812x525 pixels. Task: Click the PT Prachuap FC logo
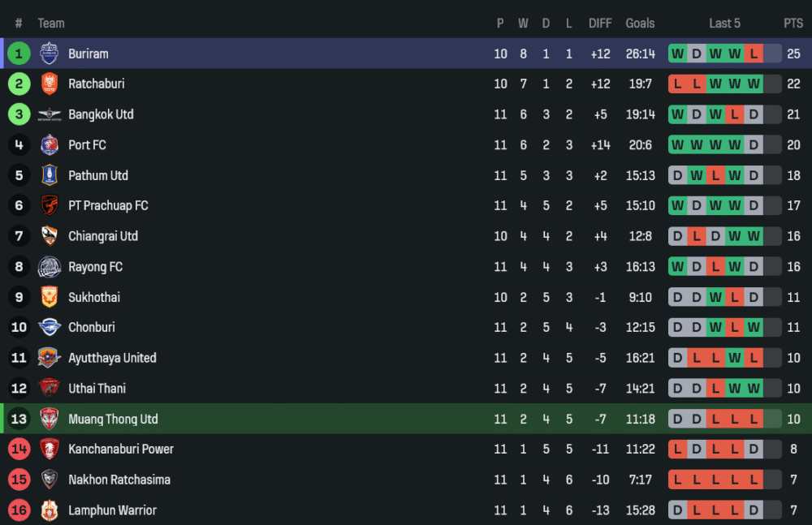click(x=50, y=206)
